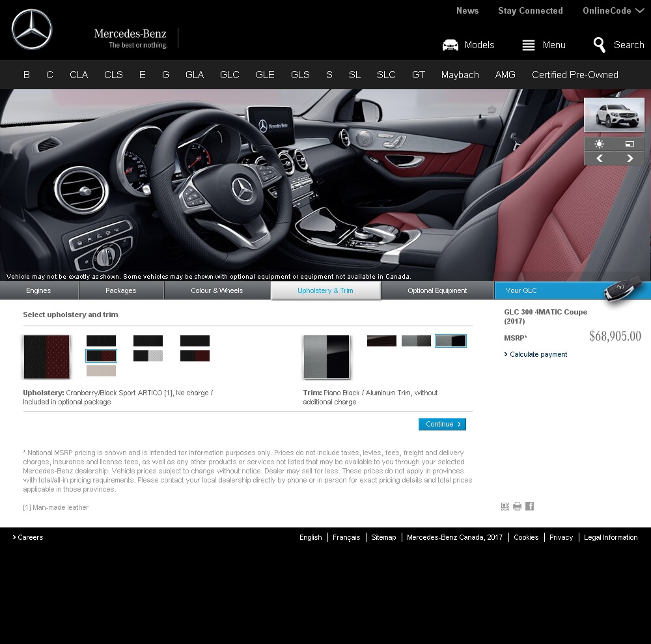
Task: Show previous vehicle view arrow
Action: click(x=599, y=158)
